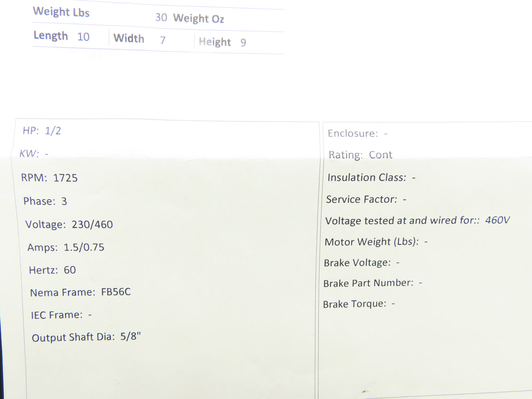Click the Height value 9
Image resolution: width=532 pixels, height=399 pixels.
243,43
